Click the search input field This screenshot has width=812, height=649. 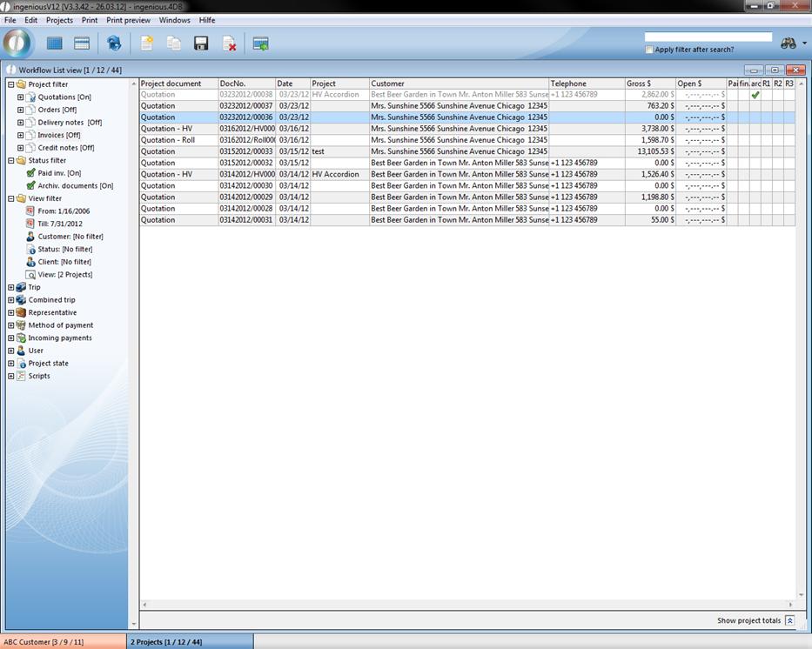(x=708, y=37)
